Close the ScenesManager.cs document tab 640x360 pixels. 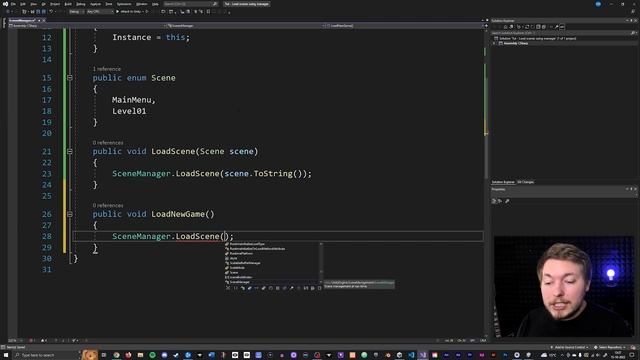pos(44,20)
